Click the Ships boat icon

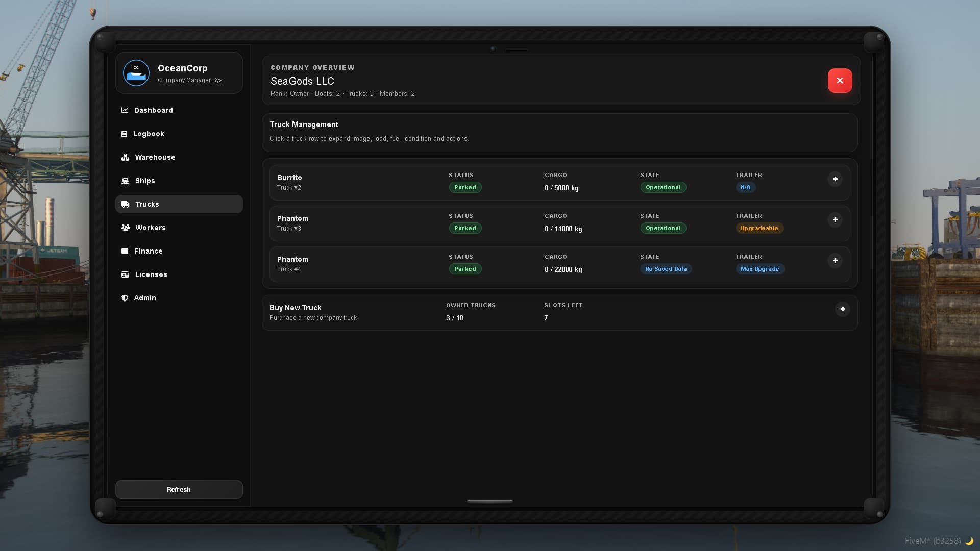pyautogui.click(x=125, y=181)
